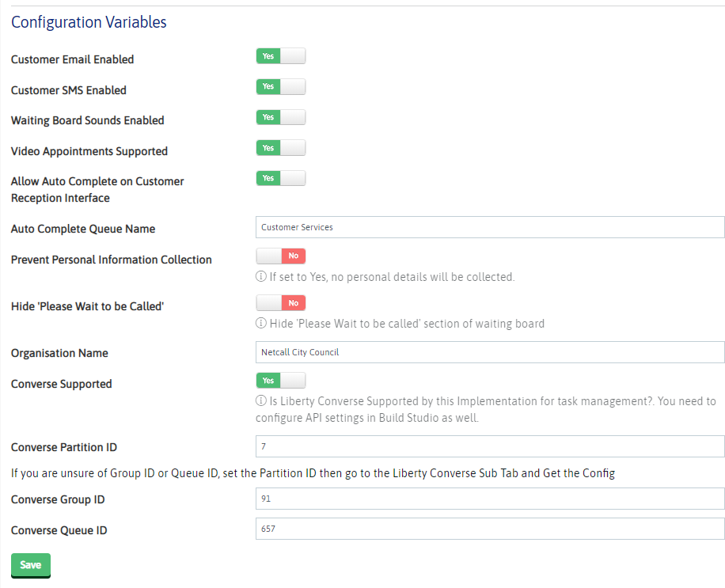
Task: Enable Hide 'Please Wait to be Called' toggle
Action: coord(280,303)
